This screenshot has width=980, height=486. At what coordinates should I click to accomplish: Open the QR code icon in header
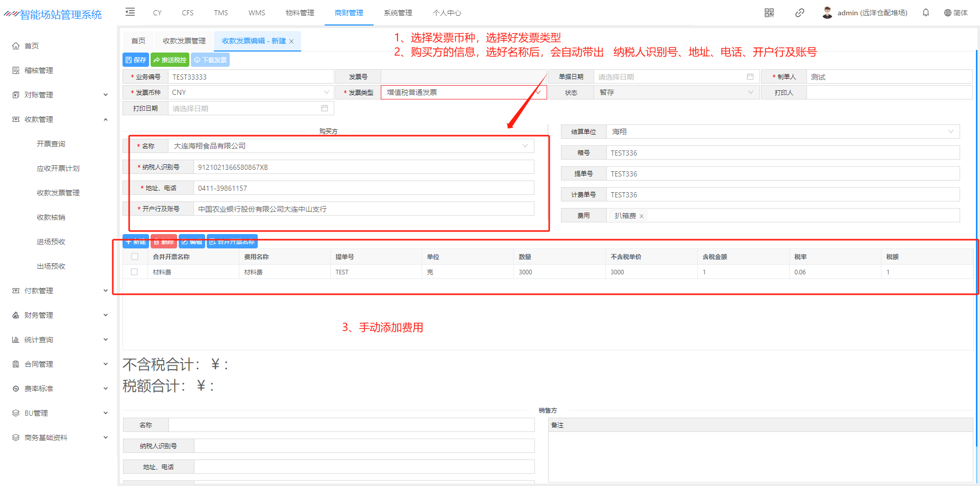coord(769,13)
